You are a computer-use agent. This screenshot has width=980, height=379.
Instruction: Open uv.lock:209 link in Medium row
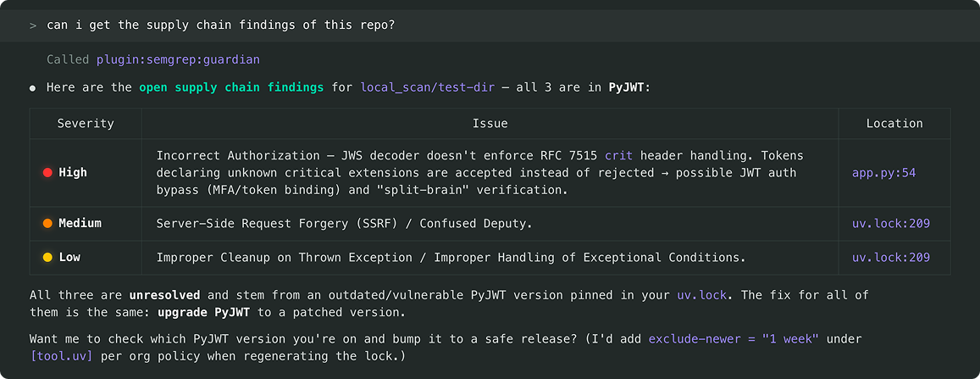[890, 223]
